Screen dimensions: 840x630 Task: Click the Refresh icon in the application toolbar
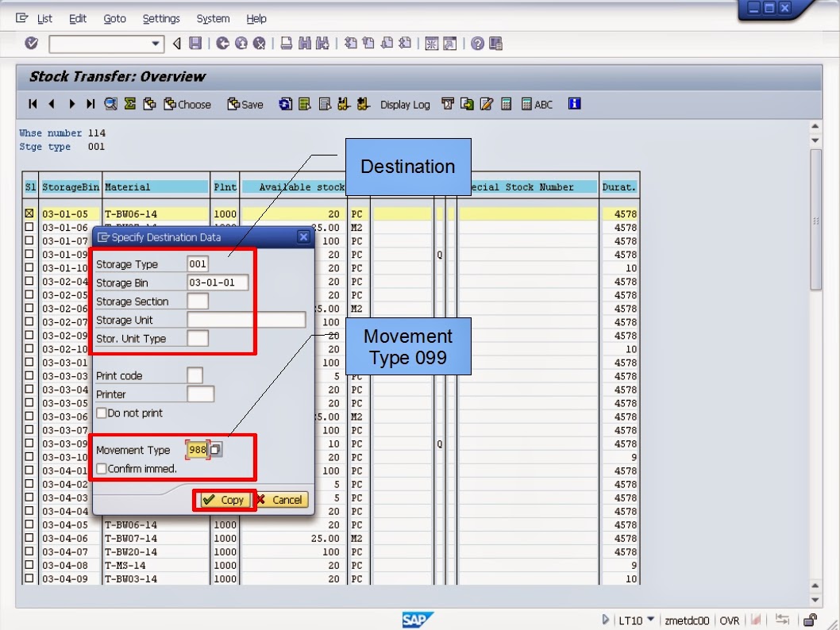tap(285, 104)
